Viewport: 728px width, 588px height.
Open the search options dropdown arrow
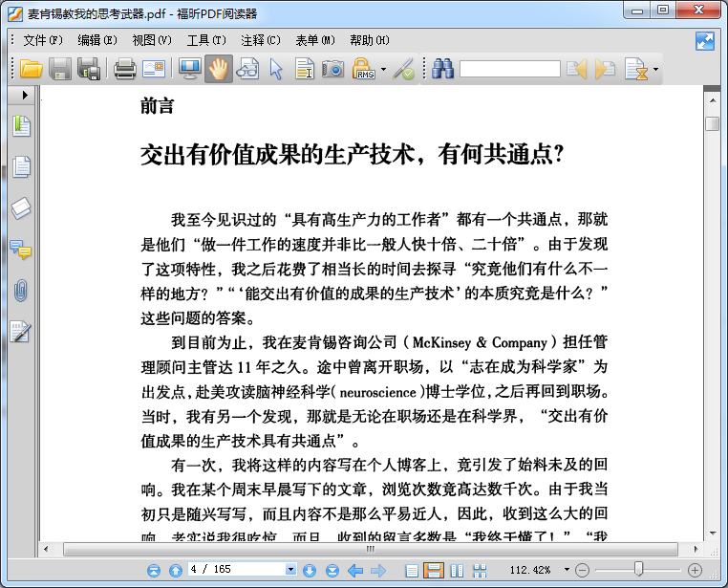tap(655, 70)
